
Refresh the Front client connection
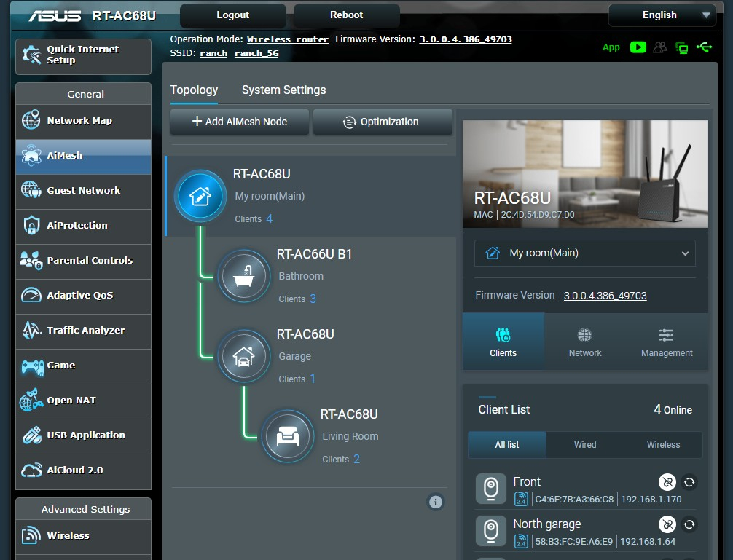pyautogui.click(x=689, y=482)
